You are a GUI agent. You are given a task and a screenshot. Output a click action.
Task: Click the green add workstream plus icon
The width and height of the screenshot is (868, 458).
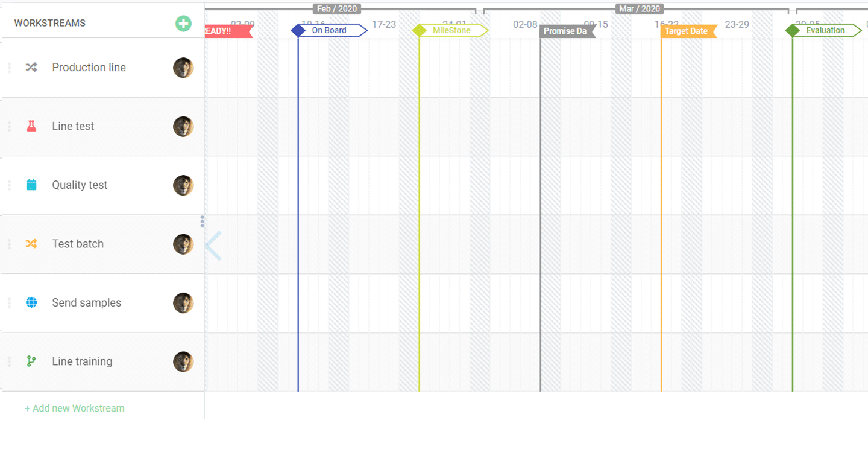(x=183, y=24)
